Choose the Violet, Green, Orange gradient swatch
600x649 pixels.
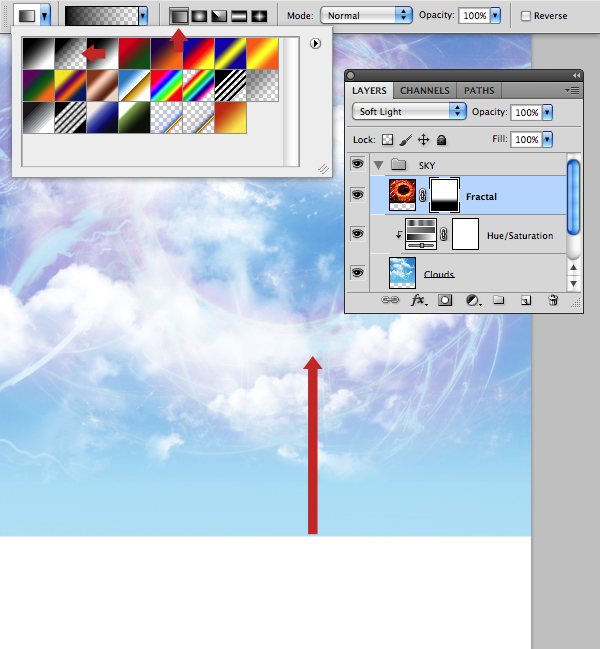38,86
